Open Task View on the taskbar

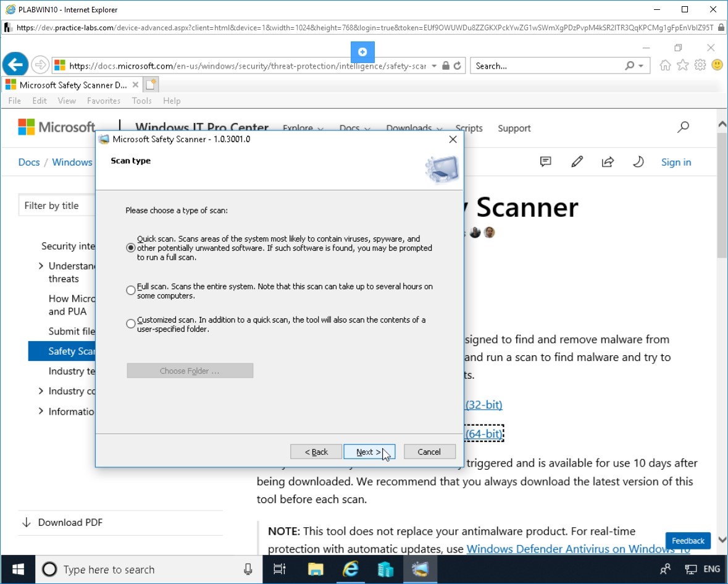click(x=280, y=570)
